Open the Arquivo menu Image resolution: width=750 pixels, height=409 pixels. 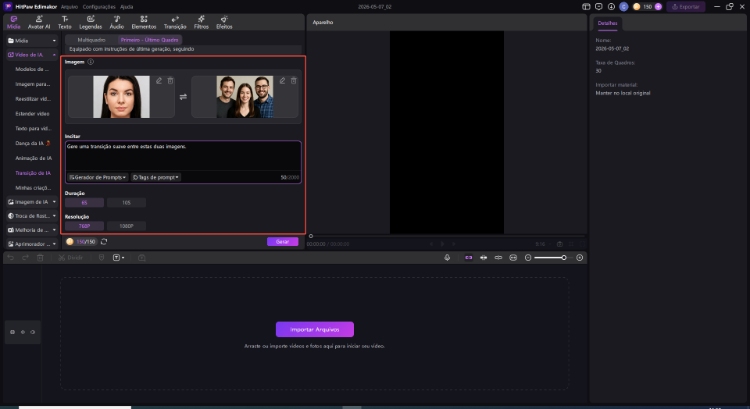click(69, 7)
